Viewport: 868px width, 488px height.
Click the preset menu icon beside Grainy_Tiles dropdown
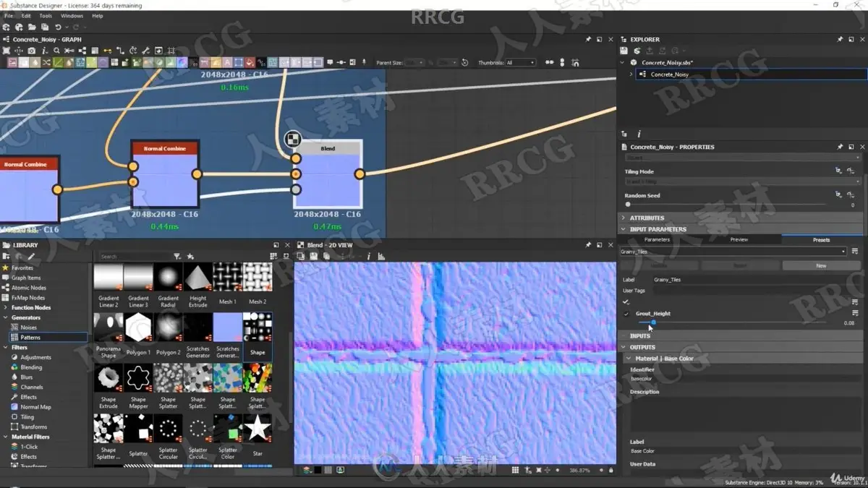pos(855,251)
